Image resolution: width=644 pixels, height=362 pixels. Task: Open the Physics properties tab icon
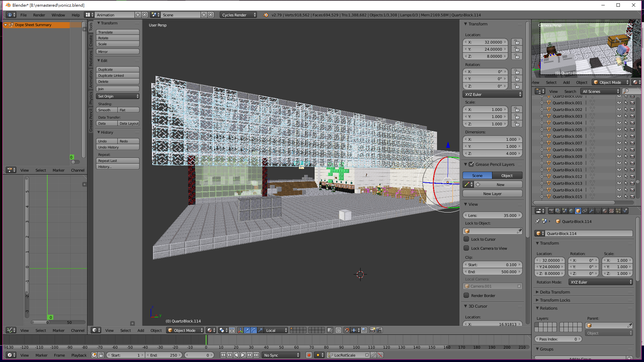pos(625,211)
